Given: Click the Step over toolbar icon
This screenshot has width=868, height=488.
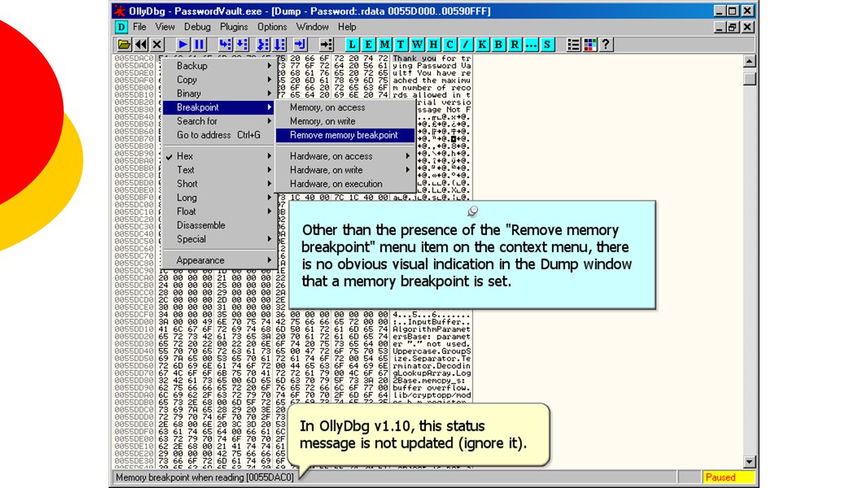Looking at the screenshot, I should (x=241, y=45).
